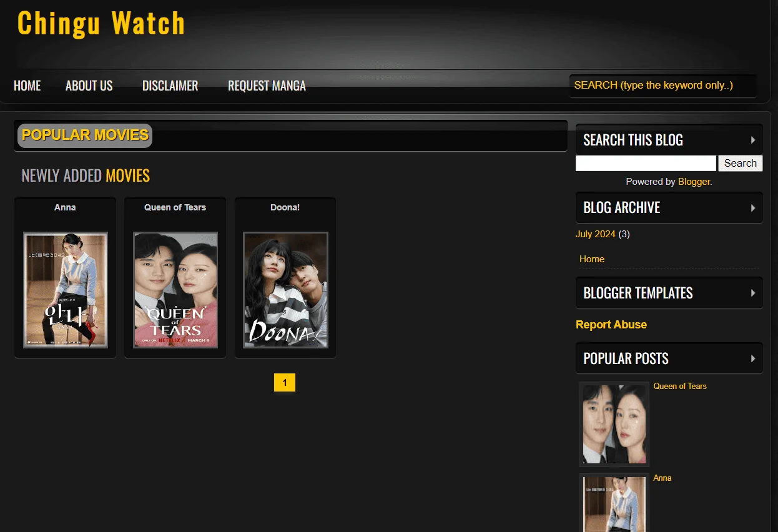Viewport: 778px width, 532px height.
Task: Open the Doona! movie poster
Action: click(285, 290)
